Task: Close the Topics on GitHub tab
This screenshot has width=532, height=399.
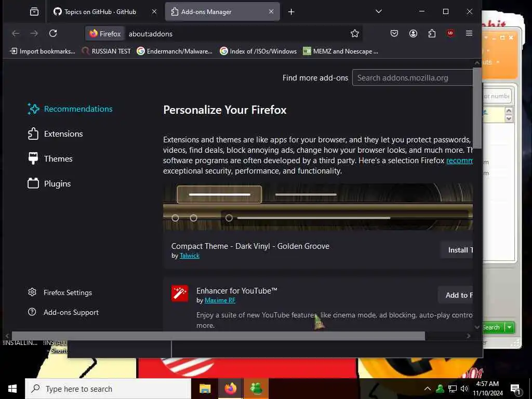Action: [154, 11]
